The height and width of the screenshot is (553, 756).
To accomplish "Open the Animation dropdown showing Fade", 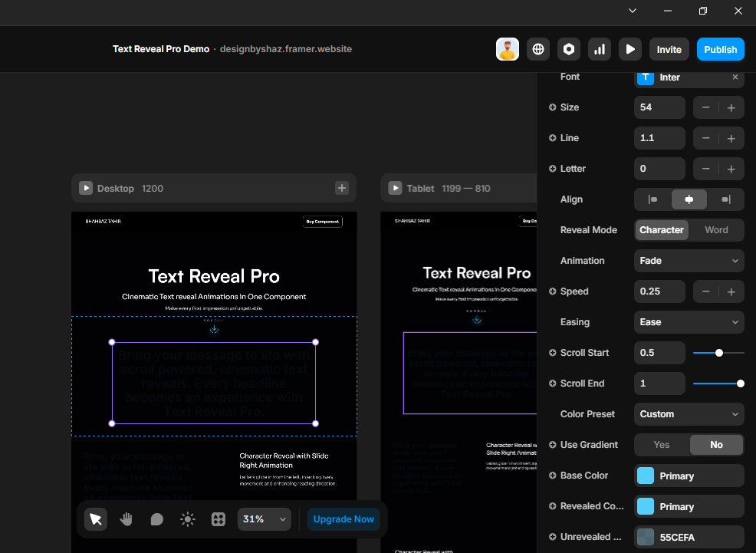I will coord(689,261).
